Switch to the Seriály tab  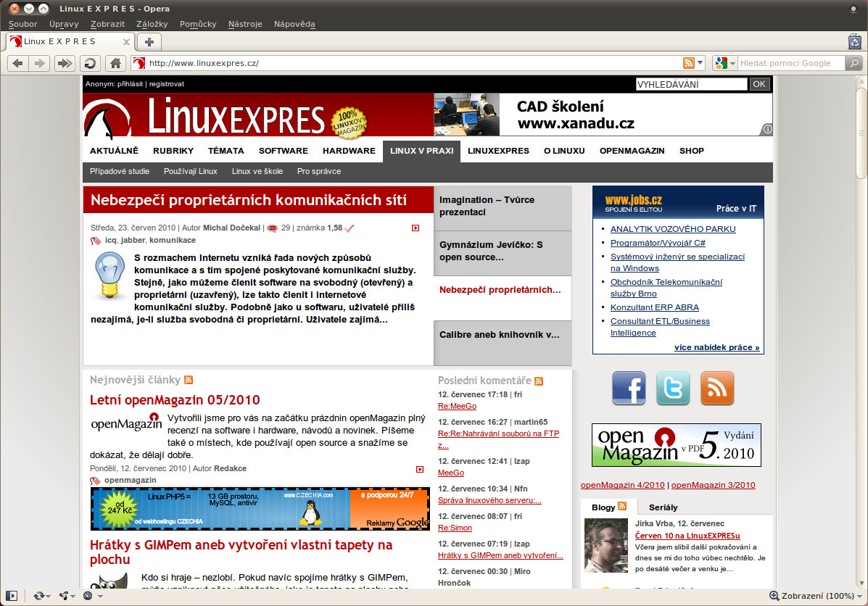664,507
